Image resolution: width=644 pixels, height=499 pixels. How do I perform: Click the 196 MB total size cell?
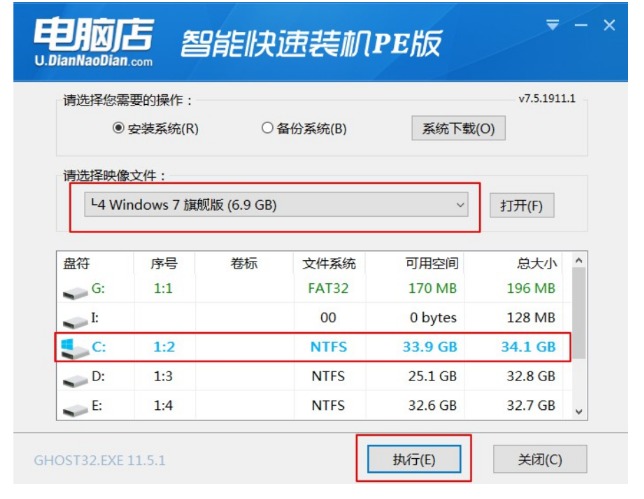pyautogui.click(x=531, y=288)
